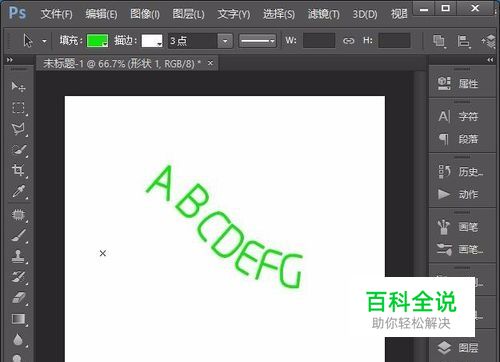This screenshot has height=362, width=500.
Task: Open the 选择(S) menu
Action: click(279, 14)
